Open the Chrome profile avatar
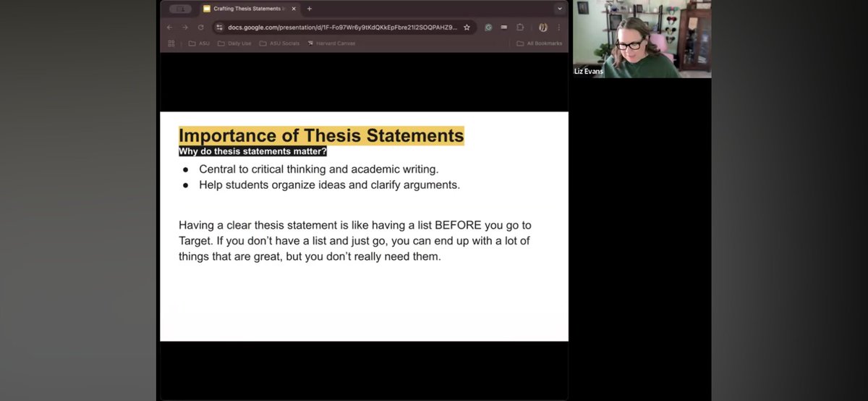868x401 pixels. (542, 28)
